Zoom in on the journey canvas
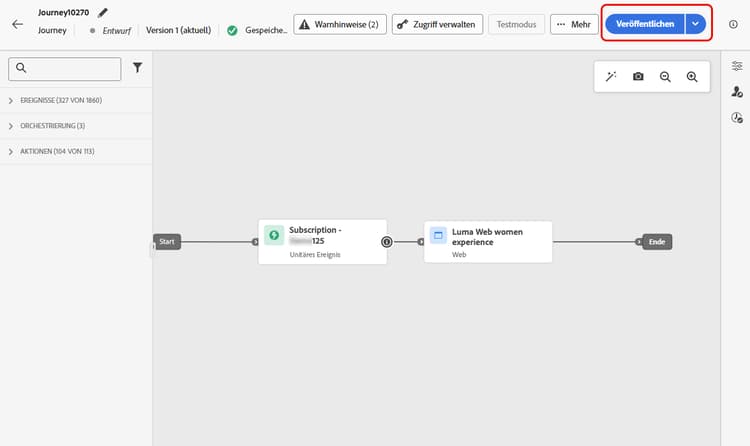 coord(692,77)
